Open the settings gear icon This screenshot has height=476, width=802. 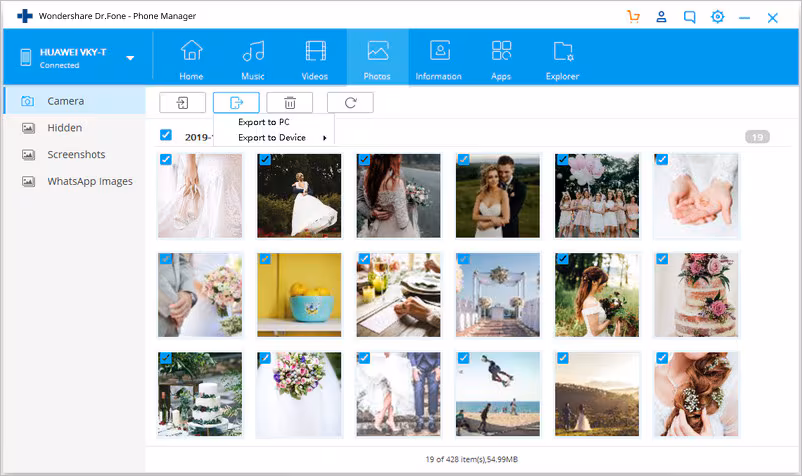click(x=718, y=17)
